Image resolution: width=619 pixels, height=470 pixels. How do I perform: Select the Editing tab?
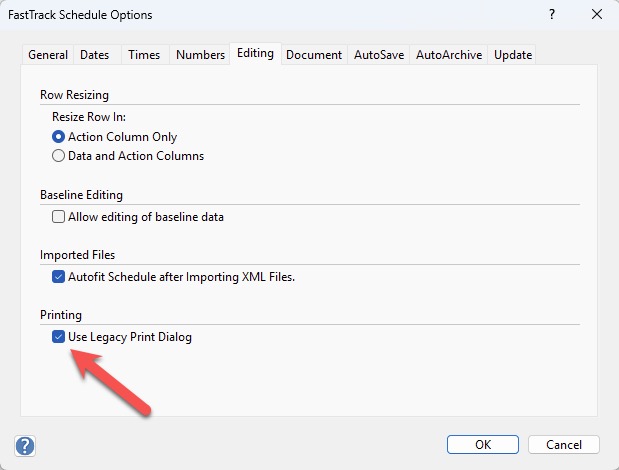[x=255, y=53]
